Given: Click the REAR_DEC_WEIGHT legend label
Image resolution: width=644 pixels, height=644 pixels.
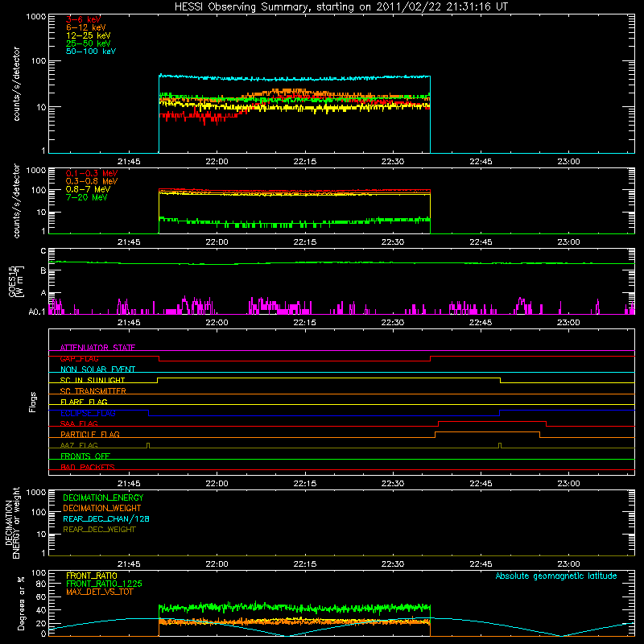Looking at the screenshot, I should tap(99, 530).
